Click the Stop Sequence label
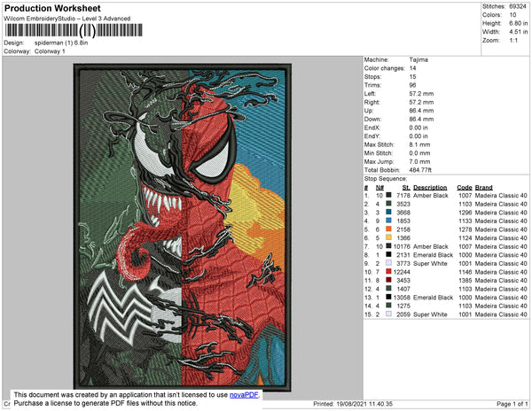 (386, 179)
